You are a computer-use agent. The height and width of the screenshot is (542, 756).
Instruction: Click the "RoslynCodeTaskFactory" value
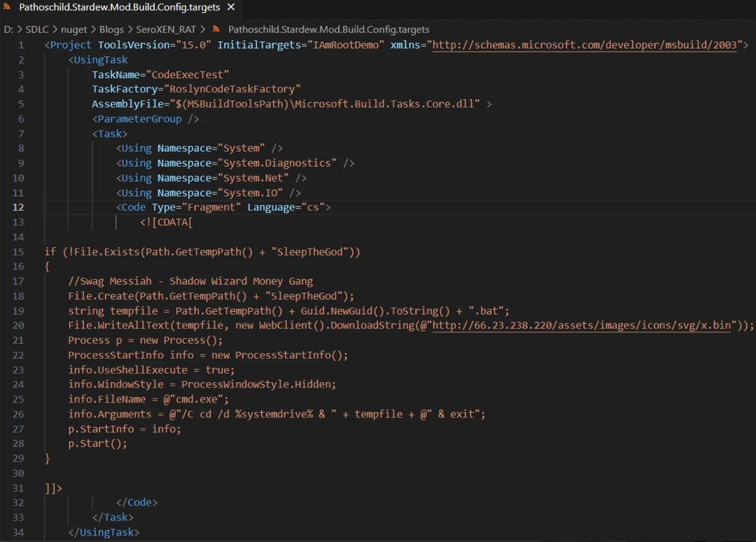232,89
